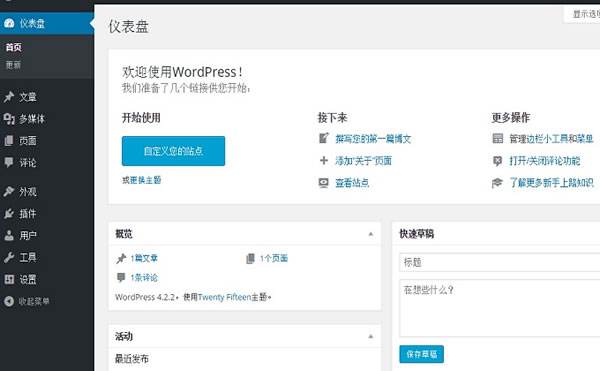Click the user icon beside 用户
600x371 pixels.
(9, 235)
